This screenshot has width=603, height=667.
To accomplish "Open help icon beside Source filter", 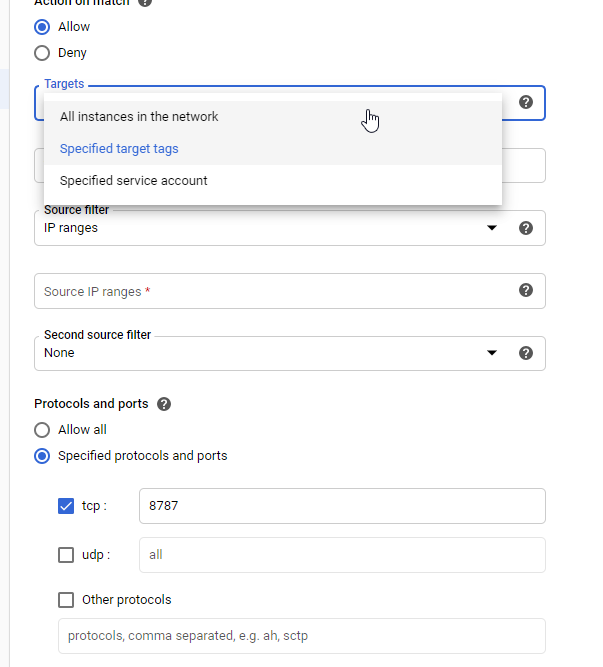I will click(526, 228).
